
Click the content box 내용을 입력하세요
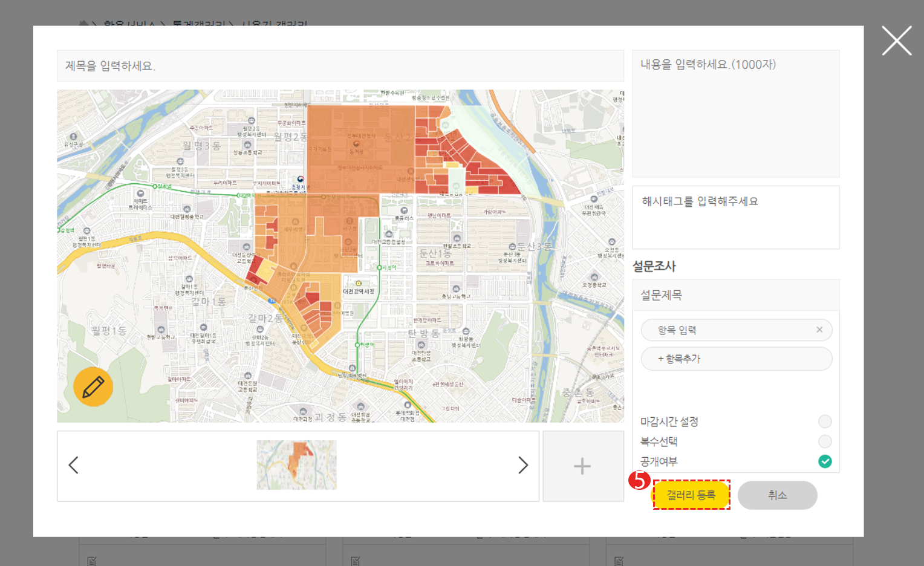735,113
